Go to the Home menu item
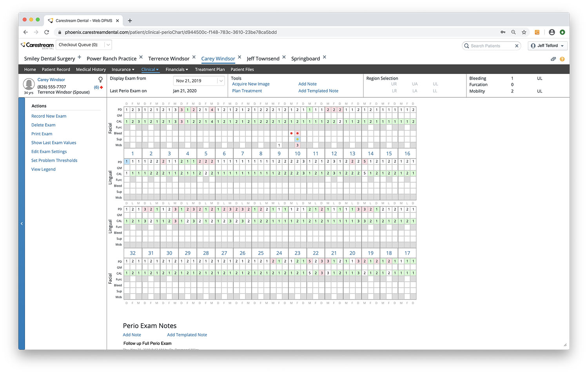588x374 pixels. click(30, 69)
